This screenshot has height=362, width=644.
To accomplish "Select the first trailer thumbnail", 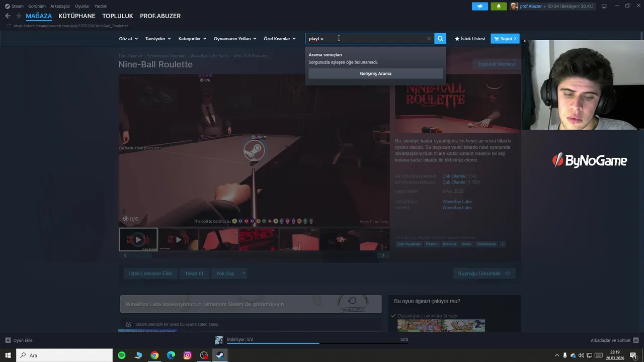I will coord(138,239).
